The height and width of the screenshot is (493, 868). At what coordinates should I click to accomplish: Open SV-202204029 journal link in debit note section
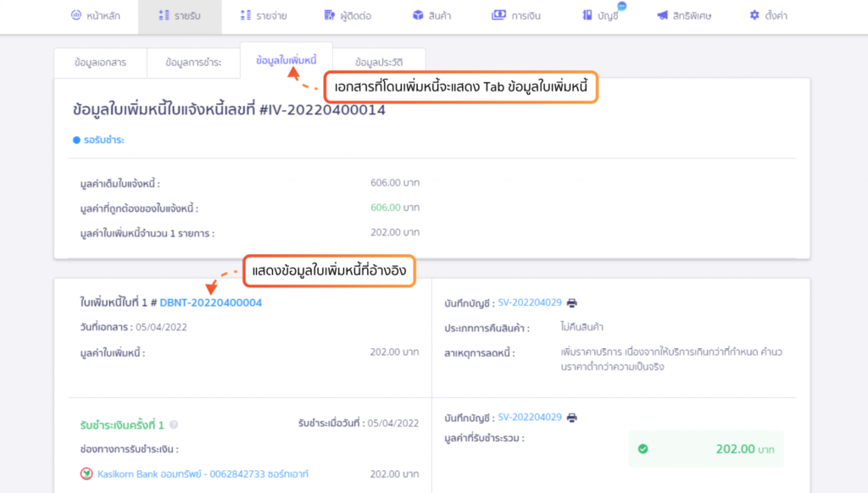pyautogui.click(x=530, y=302)
